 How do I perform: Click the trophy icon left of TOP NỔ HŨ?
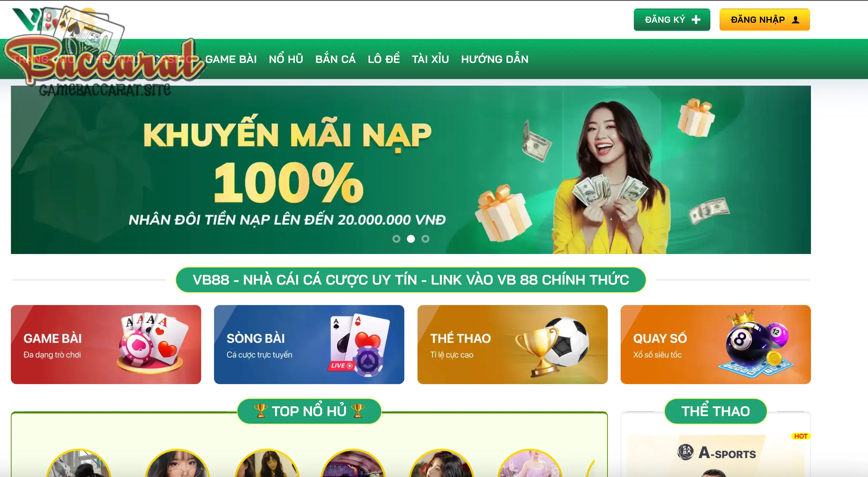pyautogui.click(x=261, y=411)
